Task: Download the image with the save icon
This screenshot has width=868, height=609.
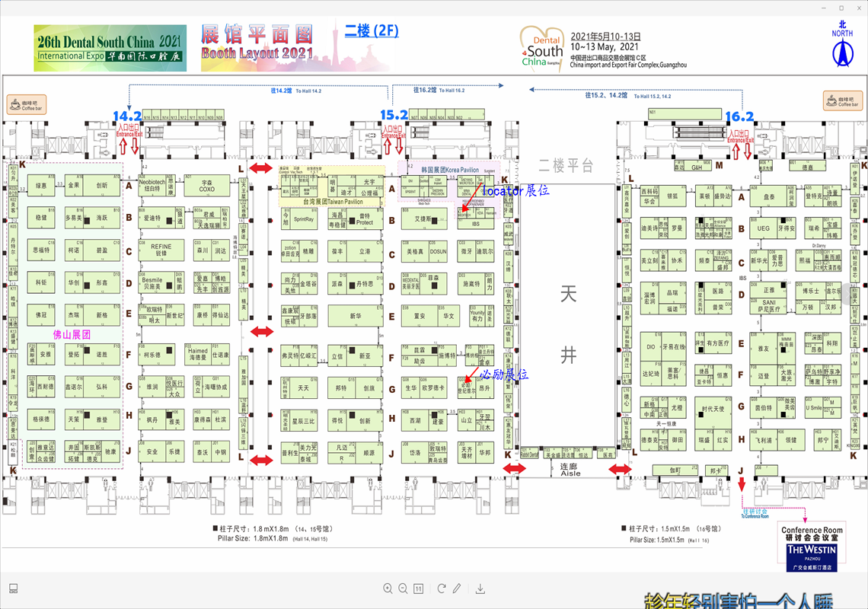Action: [x=480, y=588]
